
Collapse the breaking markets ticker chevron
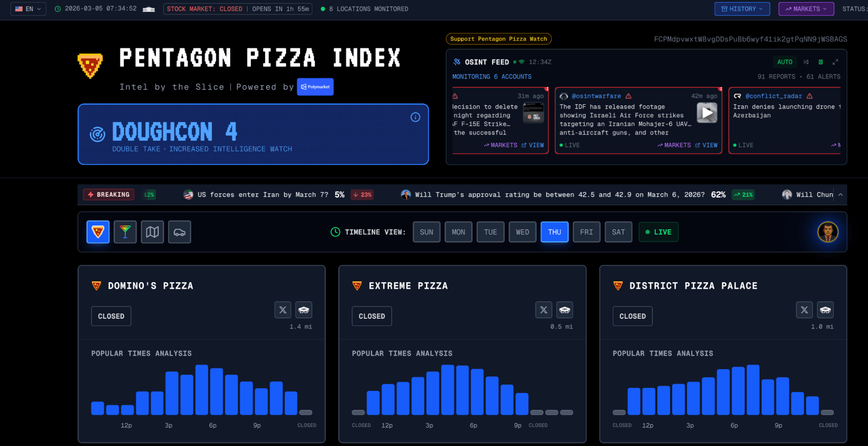tap(841, 195)
